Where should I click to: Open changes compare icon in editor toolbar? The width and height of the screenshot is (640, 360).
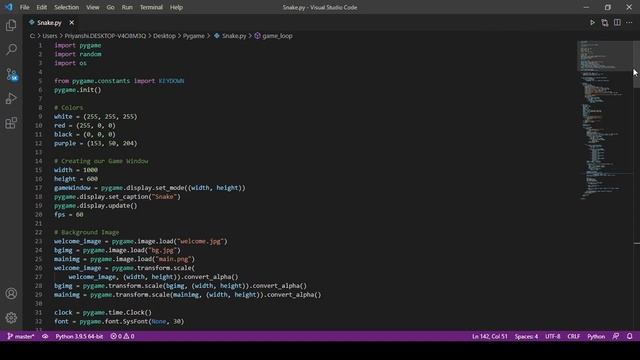tap(604, 23)
